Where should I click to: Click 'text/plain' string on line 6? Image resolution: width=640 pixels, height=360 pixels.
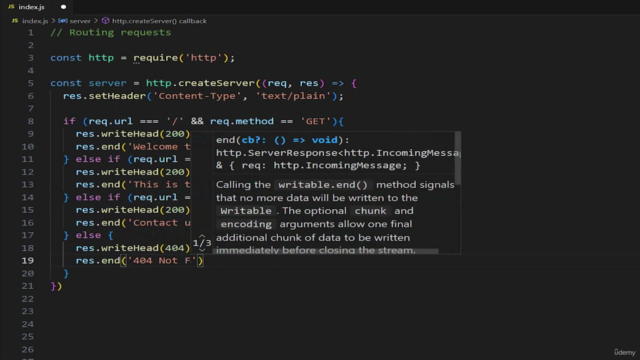pos(293,96)
